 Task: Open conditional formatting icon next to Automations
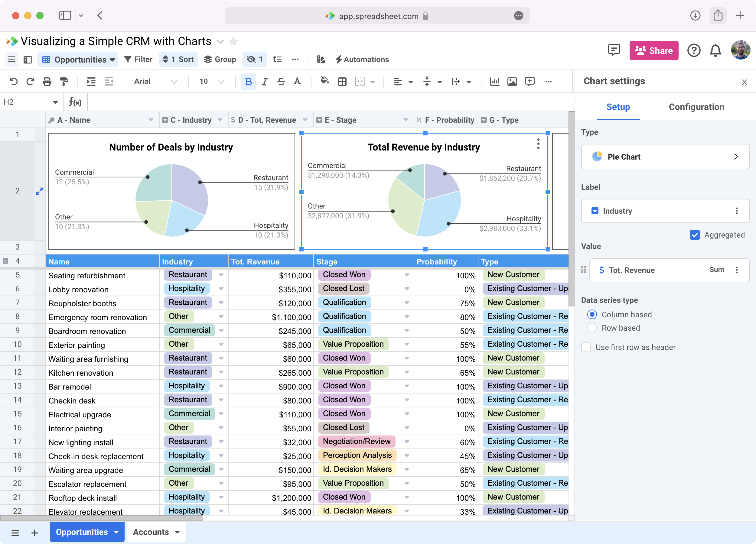321,59
